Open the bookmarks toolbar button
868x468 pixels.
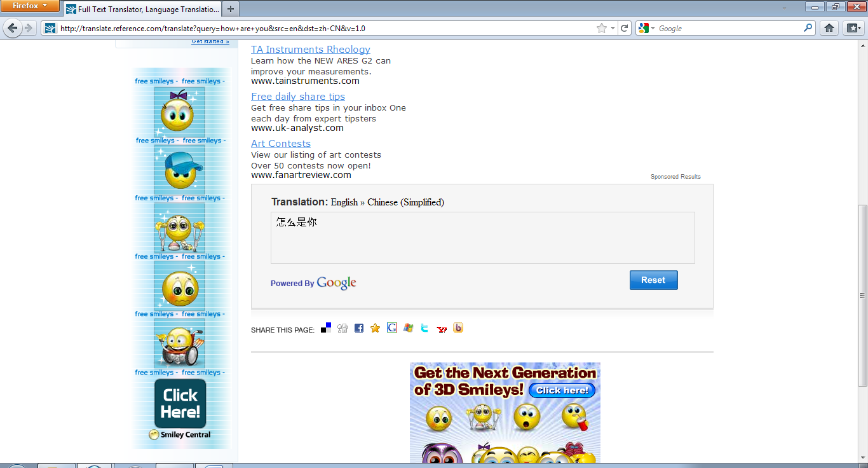853,28
